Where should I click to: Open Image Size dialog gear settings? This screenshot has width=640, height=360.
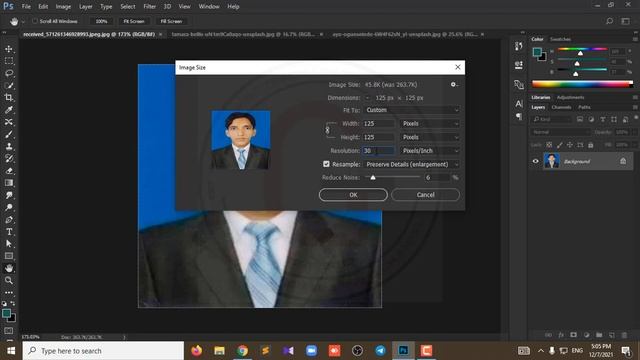click(453, 84)
